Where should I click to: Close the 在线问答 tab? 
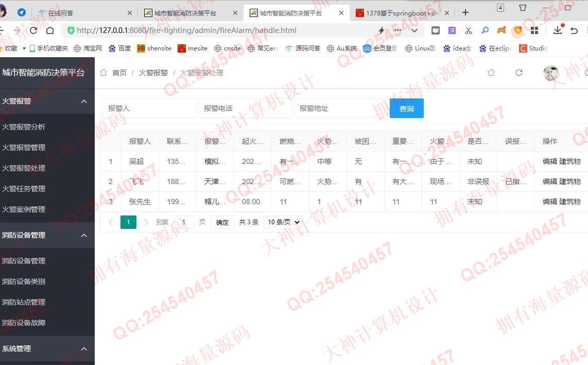(x=129, y=13)
